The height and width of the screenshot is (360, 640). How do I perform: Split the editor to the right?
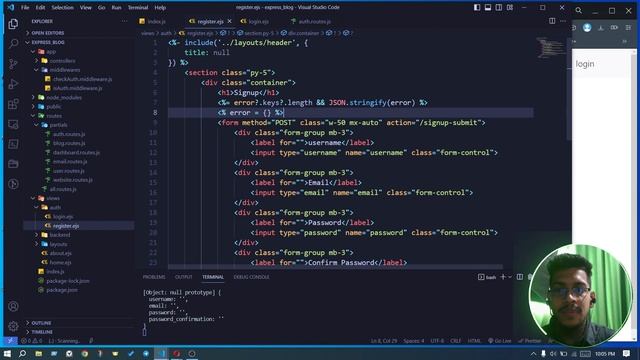(552, 21)
